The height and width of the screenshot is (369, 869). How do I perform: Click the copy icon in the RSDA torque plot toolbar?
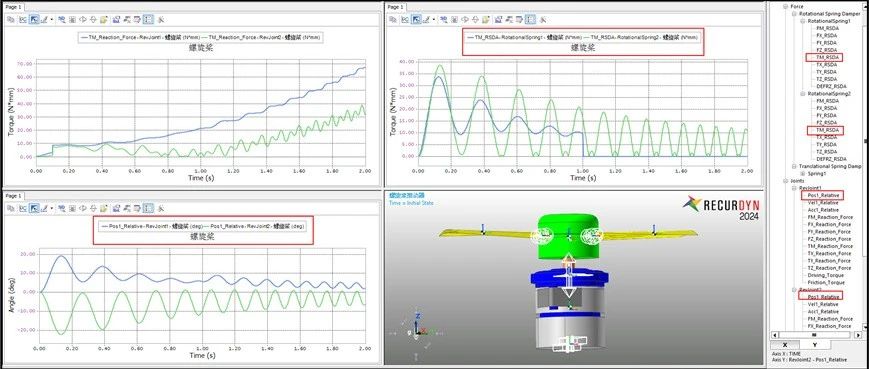(x=393, y=19)
